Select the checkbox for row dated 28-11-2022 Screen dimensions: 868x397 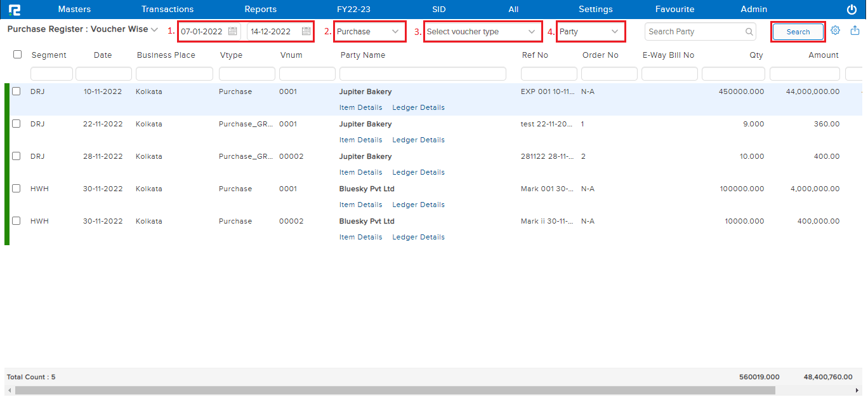click(x=16, y=156)
